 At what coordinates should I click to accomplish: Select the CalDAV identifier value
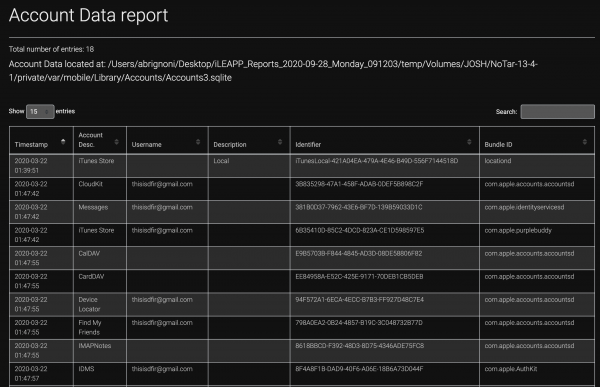[359, 253]
